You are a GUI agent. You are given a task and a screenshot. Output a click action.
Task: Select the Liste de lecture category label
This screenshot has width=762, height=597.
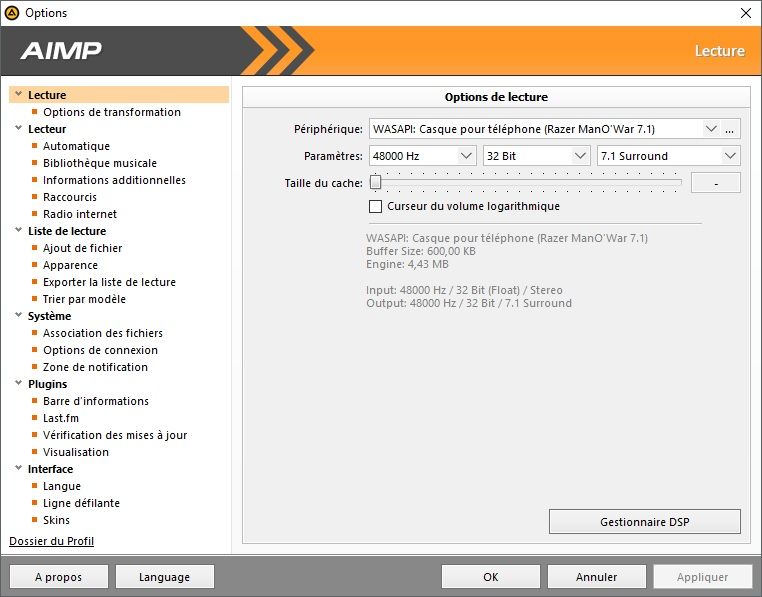67,231
